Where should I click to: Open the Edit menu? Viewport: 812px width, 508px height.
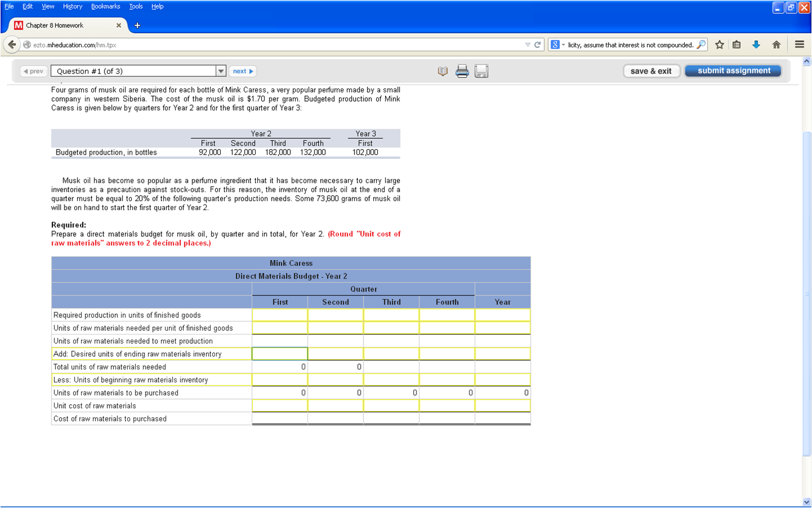pyautogui.click(x=27, y=6)
